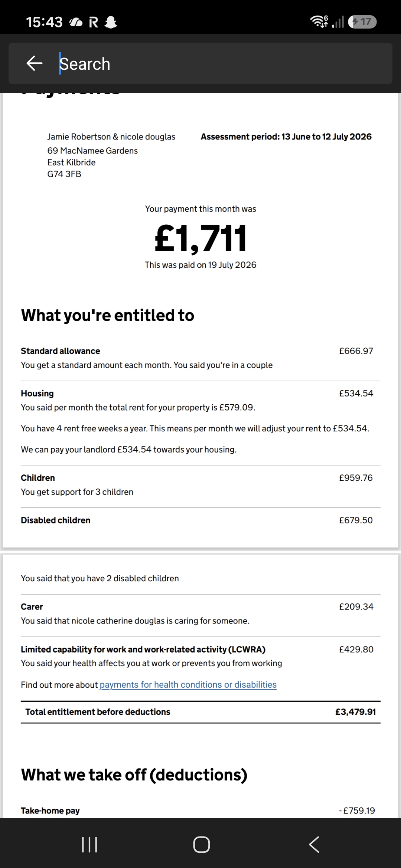Viewport: 401px width, 868px height.
Task: Select the Standard allowance row
Action: (200, 358)
